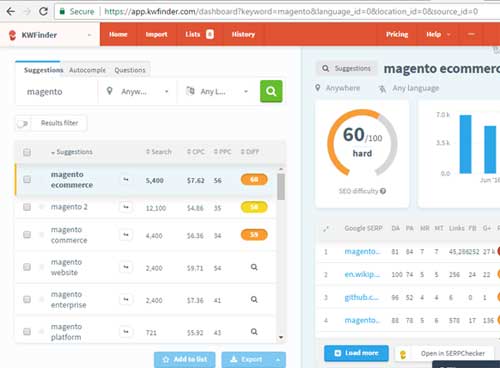
Task: Click the expand icon in SERP table header
Action: pos(326,229)
